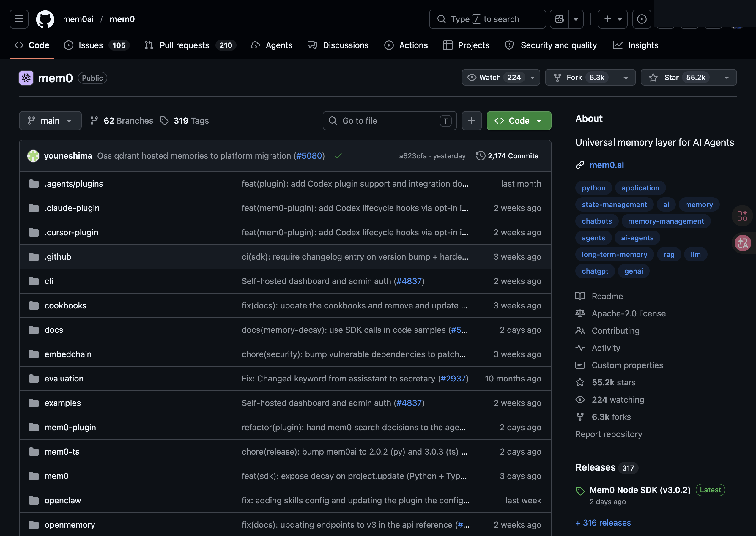756x536 pixels.
Task: Open issue #2937 link in evaluation row
Action: coord(453,379)
